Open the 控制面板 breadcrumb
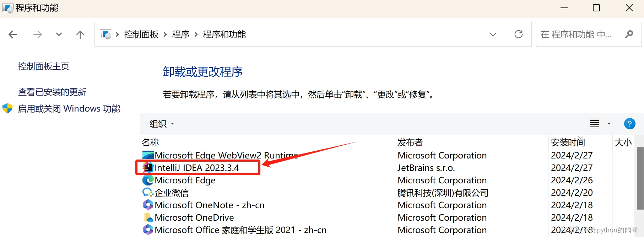Image resolution: width=644 pixels, height=237 pixels. pos(141,34)
